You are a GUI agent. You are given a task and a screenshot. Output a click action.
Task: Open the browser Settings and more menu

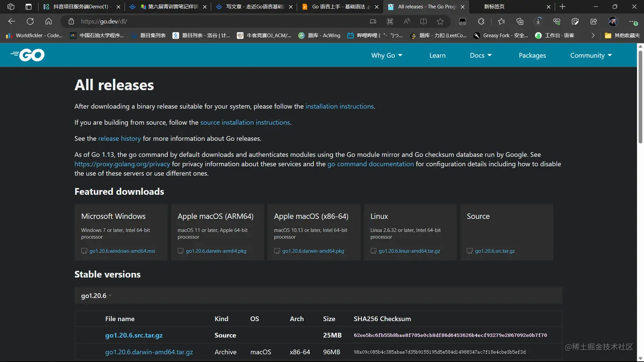[632, 21]
